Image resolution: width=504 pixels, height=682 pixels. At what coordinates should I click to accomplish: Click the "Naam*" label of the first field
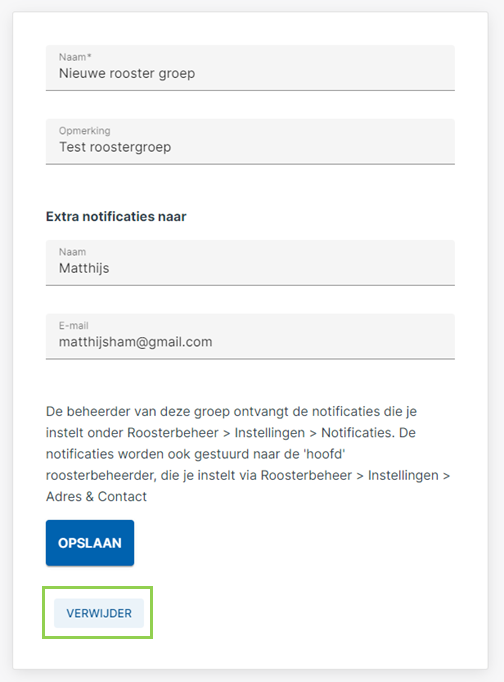(75, 57)
